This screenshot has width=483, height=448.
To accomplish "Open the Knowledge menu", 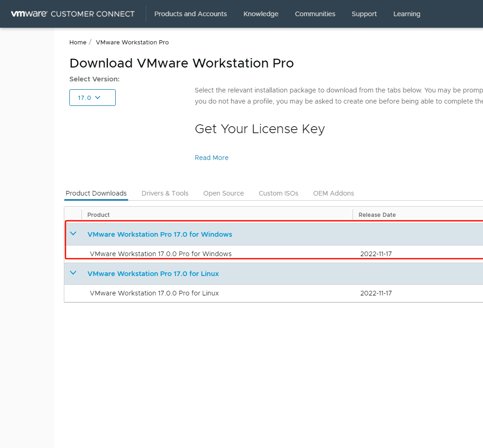I will click(260, 14).
